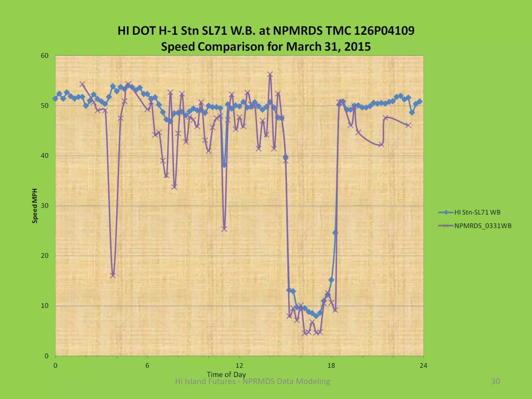Click the 0 y-axis origin label
The image size is (532, 399).
point(46,356)
